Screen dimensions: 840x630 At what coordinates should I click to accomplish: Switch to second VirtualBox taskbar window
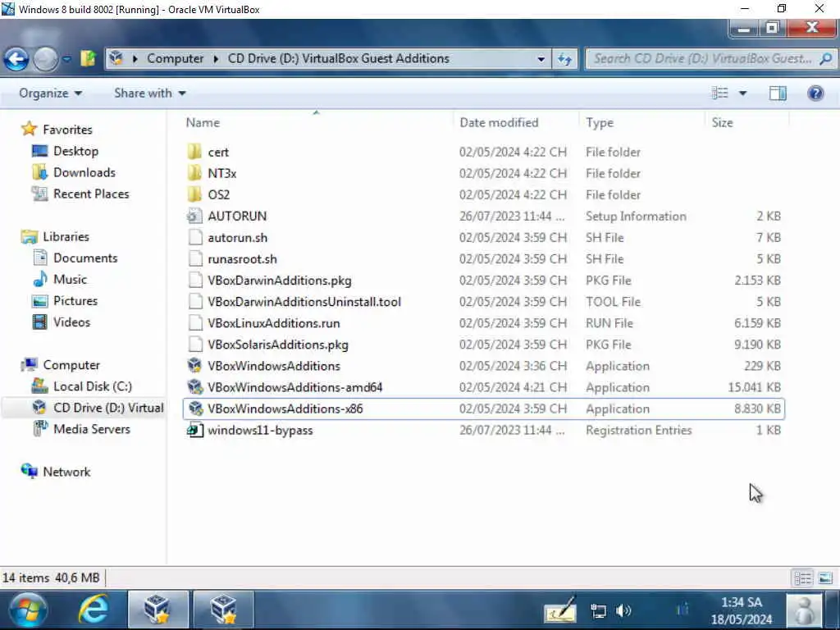pyautogui.click(x=223, y=610)
